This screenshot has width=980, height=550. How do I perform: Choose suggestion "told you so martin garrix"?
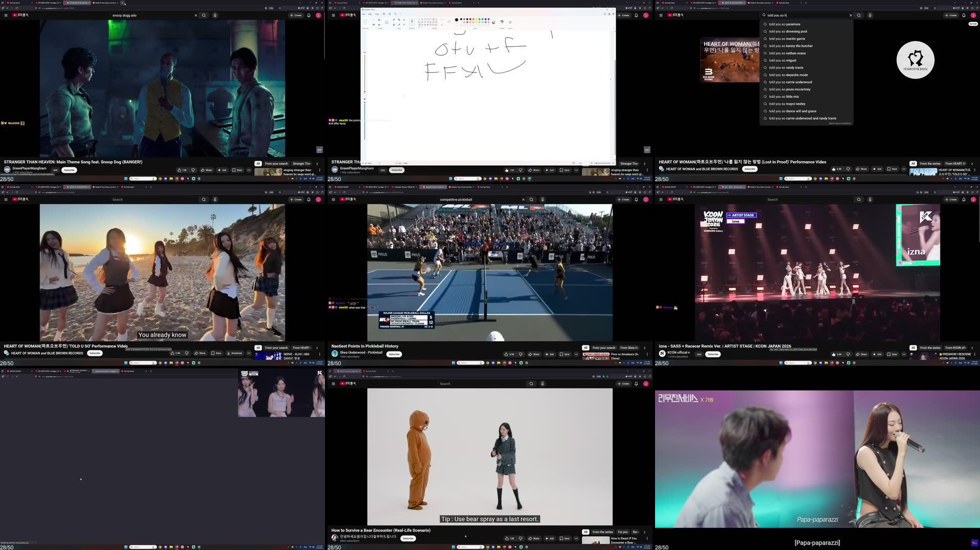[807, 39]
